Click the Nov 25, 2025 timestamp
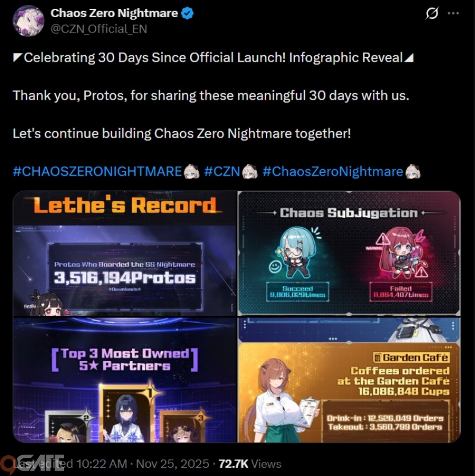Image resolution: width=475 pixels, height=476 pixels. point(173,464)
